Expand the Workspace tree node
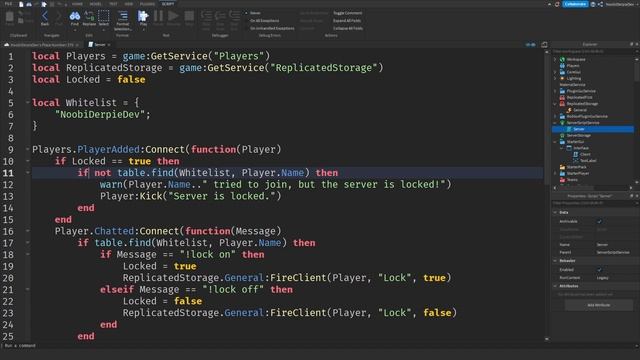Screen dimensions: 640x360 tap(555, 60)
